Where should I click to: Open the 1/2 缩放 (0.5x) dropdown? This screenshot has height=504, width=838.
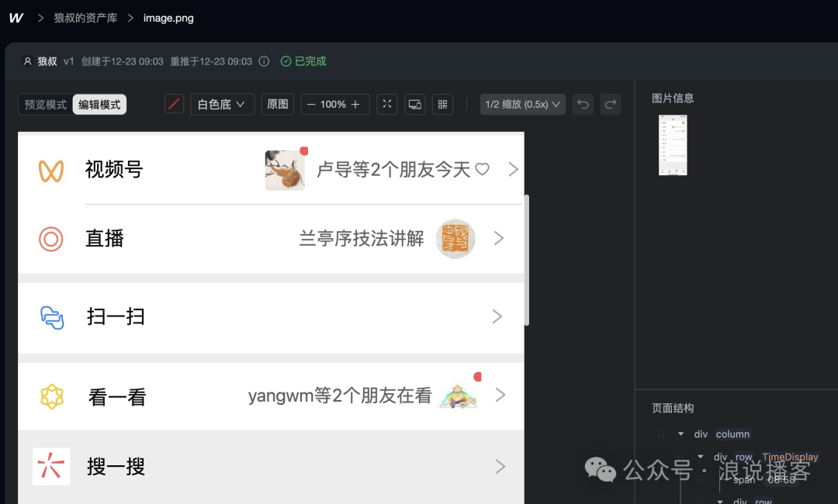tap(523, 104)
